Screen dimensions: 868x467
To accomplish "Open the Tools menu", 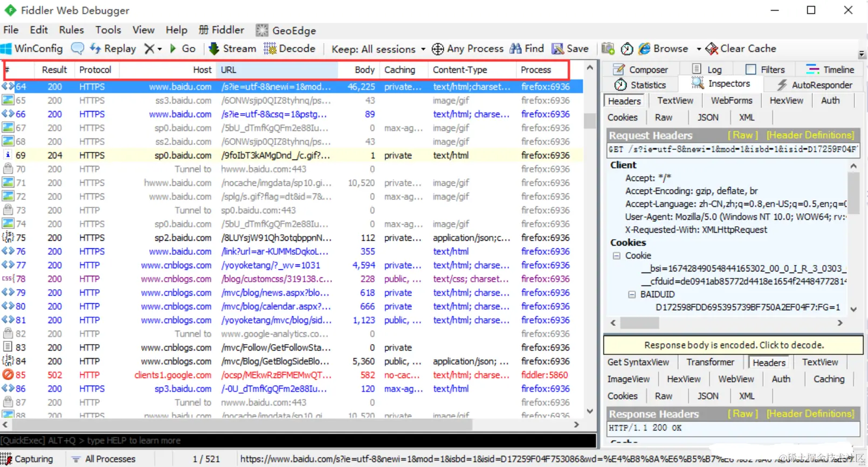I will [108, 30].
